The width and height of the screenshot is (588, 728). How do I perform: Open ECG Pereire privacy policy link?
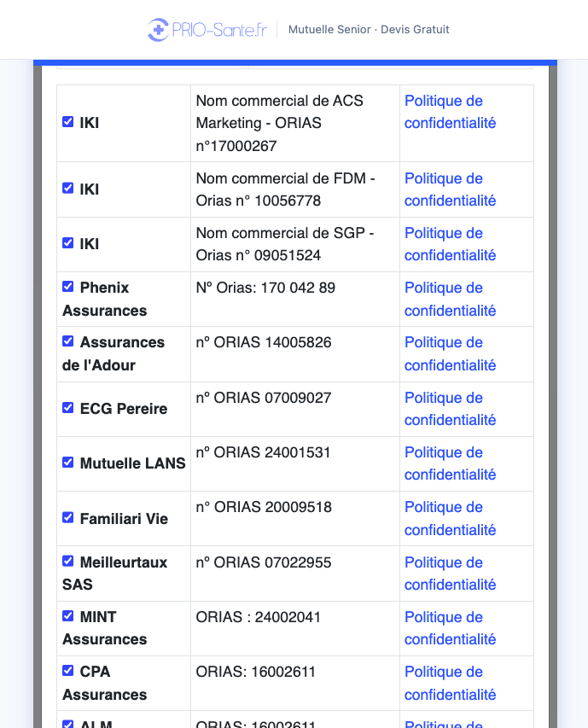(450, 409)
